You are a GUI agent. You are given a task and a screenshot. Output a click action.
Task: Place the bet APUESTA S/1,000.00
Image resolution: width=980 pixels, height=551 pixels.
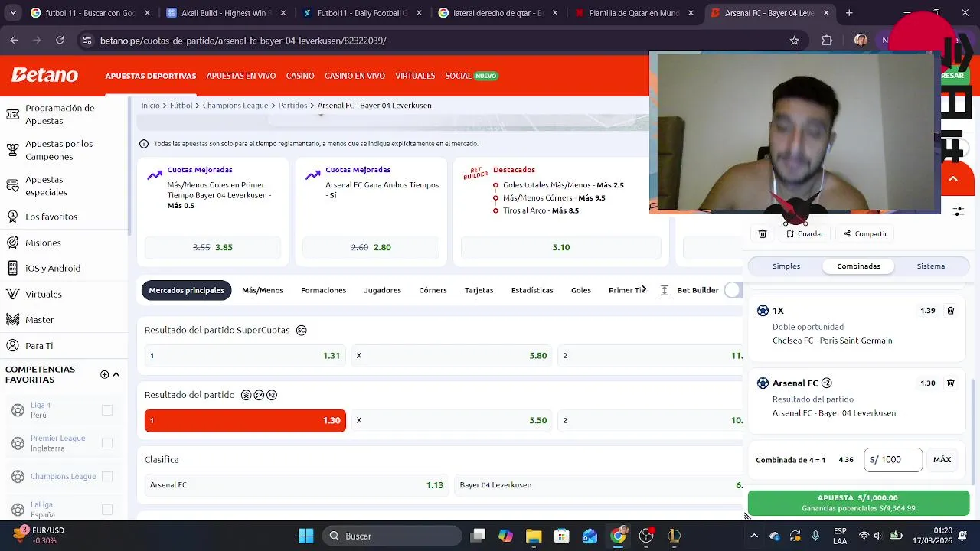(858, 503)
